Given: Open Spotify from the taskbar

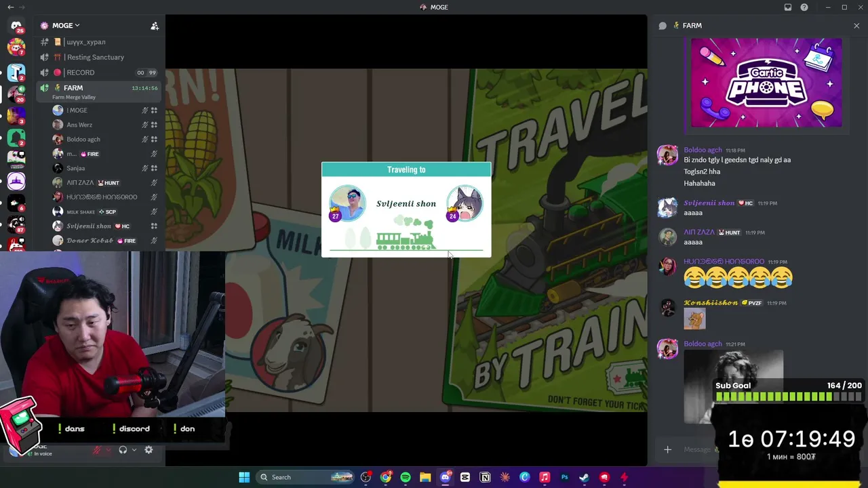Looking at the screenshot, I should coord(406,477).
